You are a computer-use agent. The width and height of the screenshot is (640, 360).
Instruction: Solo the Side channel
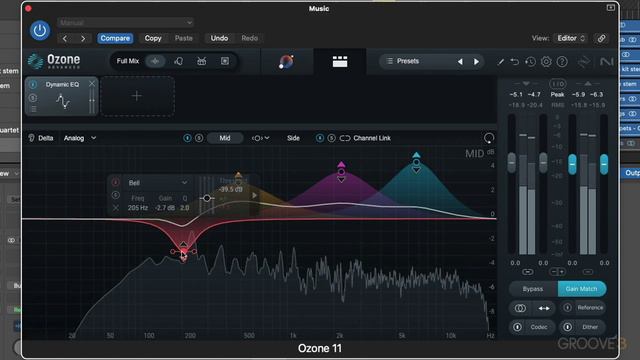(331, 138)
